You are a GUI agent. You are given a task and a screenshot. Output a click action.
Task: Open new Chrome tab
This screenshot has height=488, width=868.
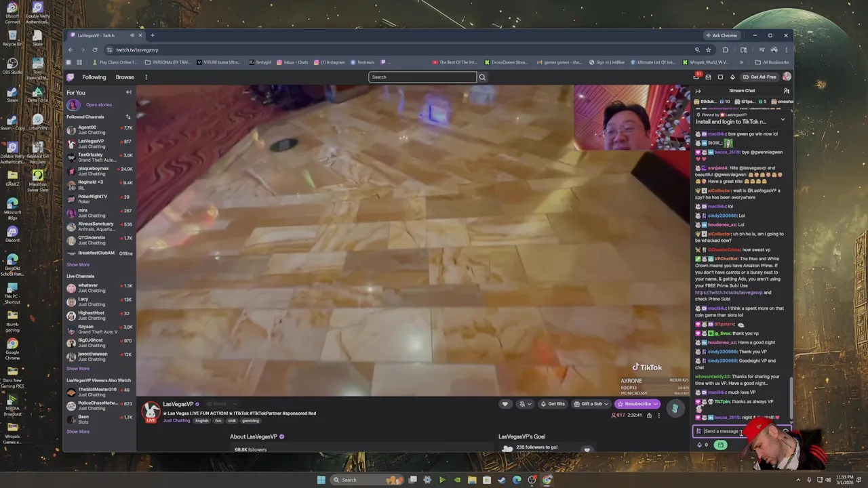click(153, 35)
